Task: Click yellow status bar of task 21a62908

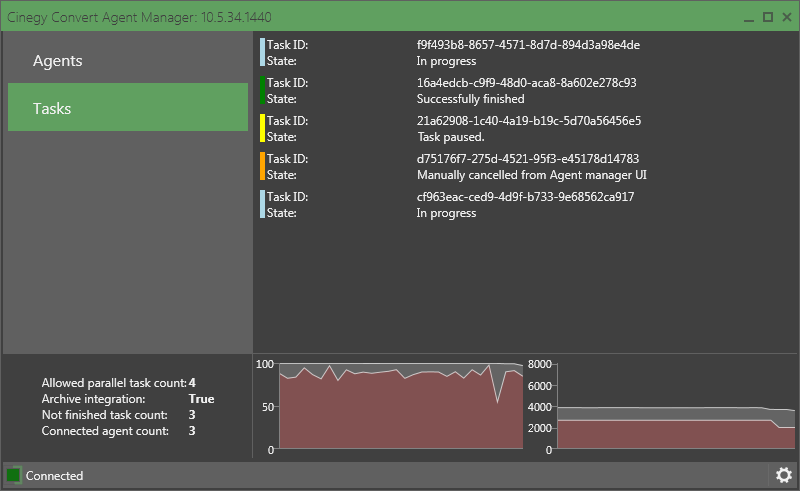Action: (x=262, y=128)
